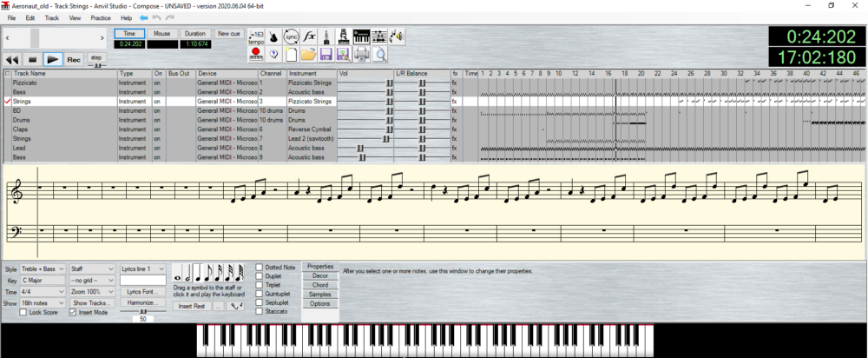868x358 pixels.
Task: Open the Time 4/4 dropdown
Action: (43, 292)
